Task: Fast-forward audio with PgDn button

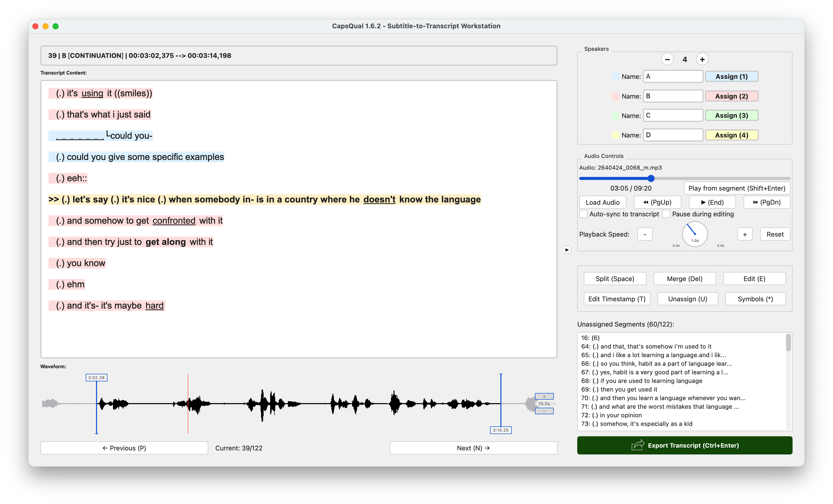Action: pyautogui.click(x=766, y=202)
